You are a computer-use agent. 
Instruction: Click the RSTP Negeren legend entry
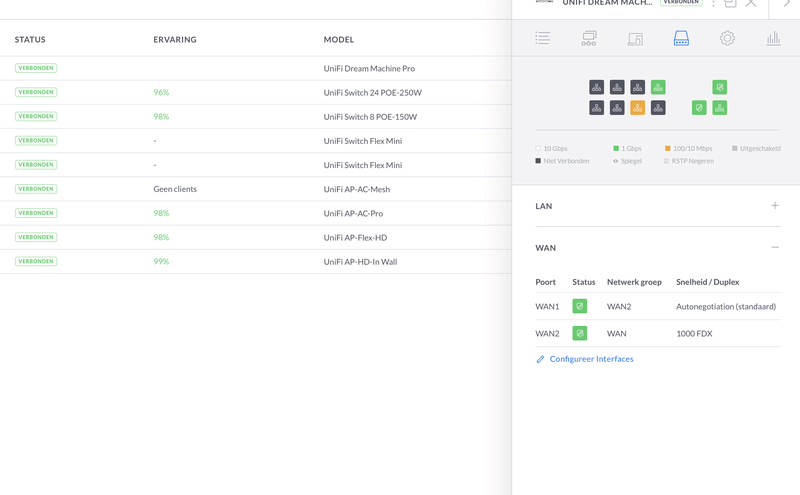tap(688, 161)
